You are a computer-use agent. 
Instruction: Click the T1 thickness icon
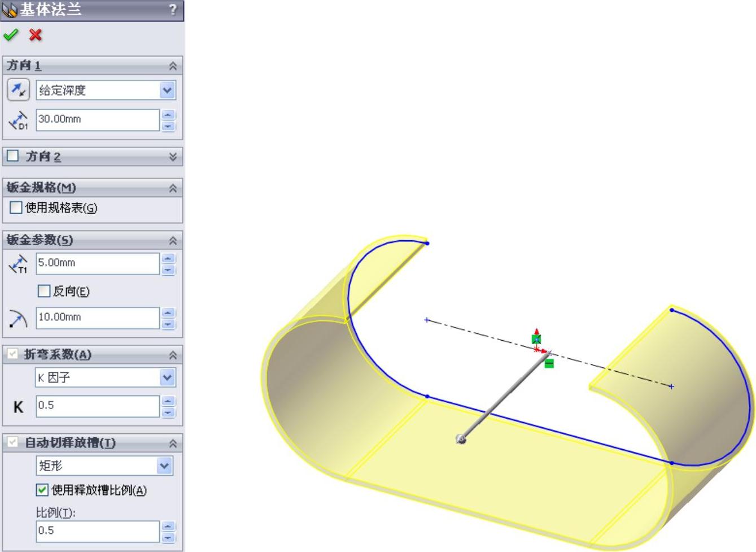pyautogui.click(x=19, y=263)
